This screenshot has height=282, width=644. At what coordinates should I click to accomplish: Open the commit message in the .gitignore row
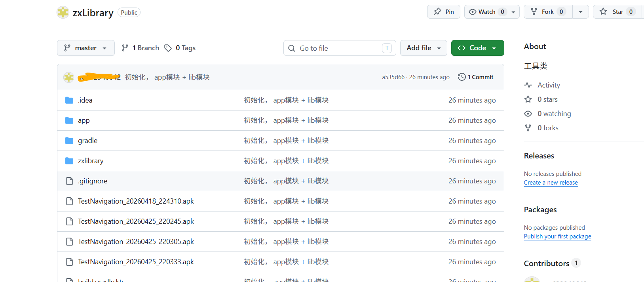(x=286, y=181)
